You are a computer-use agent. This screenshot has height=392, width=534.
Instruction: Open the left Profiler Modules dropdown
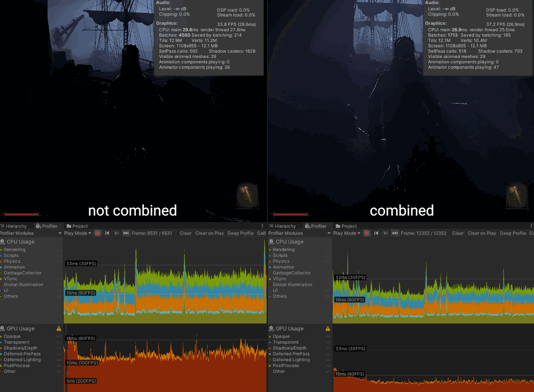tap(31, 233)
